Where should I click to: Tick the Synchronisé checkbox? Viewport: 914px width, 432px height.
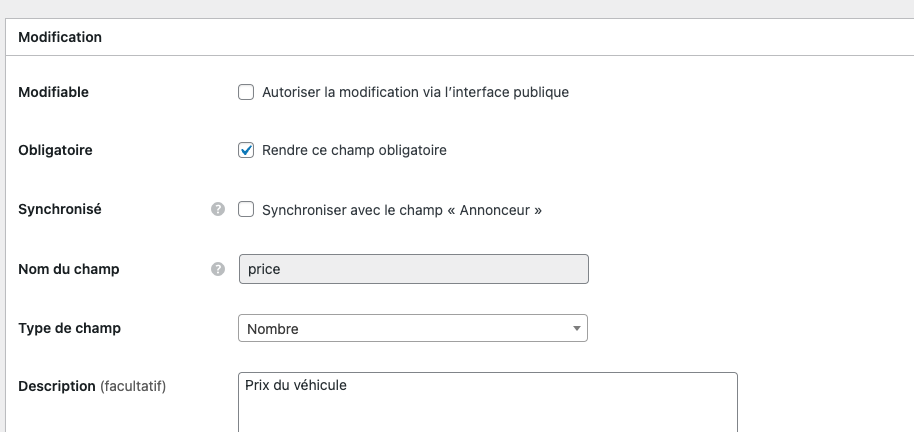coord(246,210)
